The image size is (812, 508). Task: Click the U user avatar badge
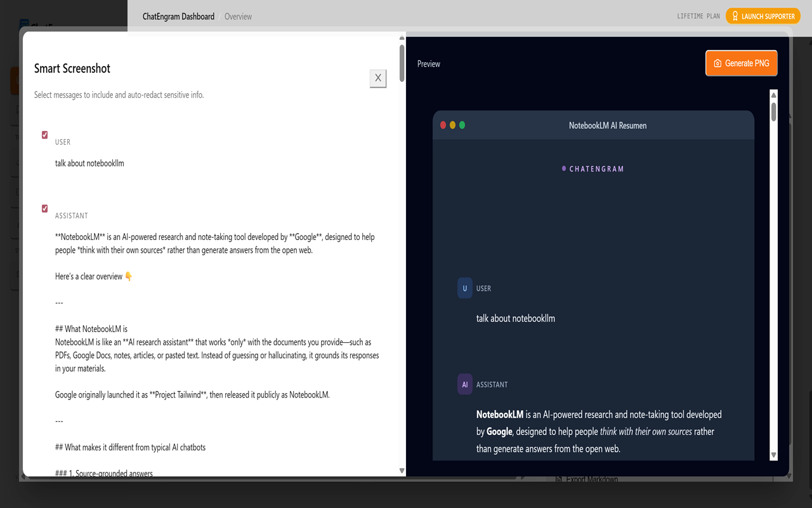click(x=464, y=288)
